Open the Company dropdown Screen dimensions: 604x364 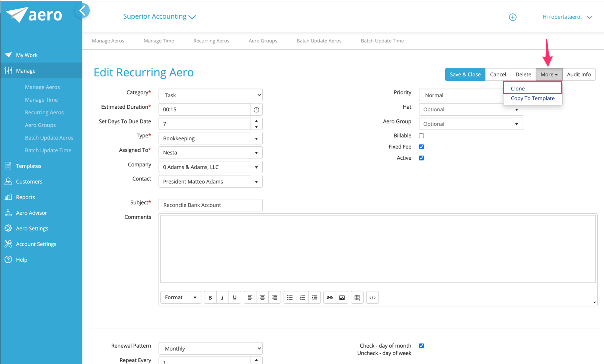(211, 167)
